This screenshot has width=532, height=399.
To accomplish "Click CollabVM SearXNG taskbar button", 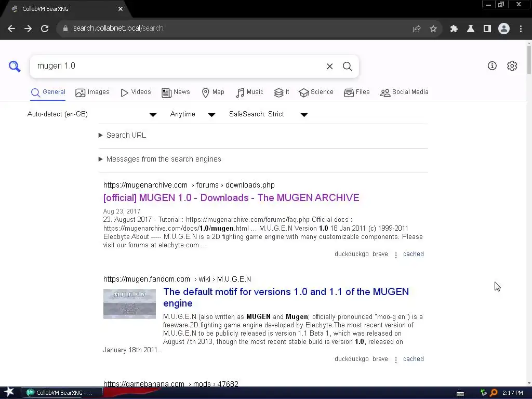I will [x=61, y=393].
